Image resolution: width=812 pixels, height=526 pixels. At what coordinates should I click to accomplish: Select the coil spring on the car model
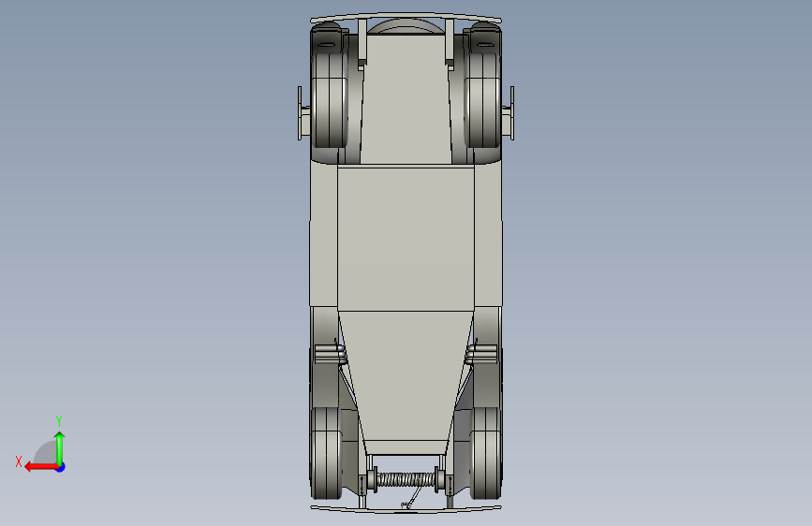[x=406, y=479]
